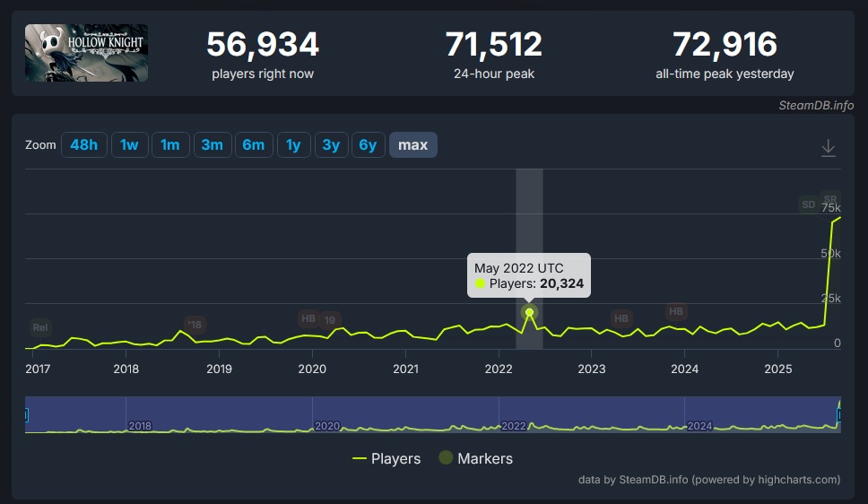
Task: Click the 25k y-axis label
Action: click(831, 299)
